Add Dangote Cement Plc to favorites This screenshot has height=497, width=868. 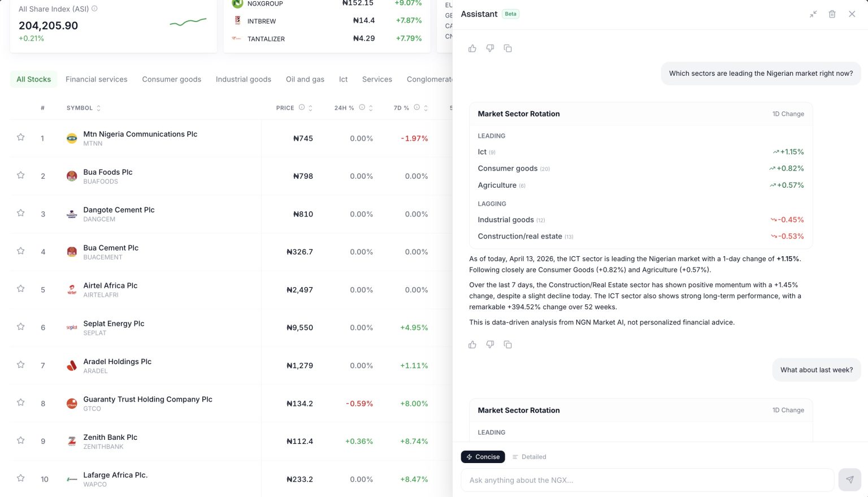click(x=21, y=213)
